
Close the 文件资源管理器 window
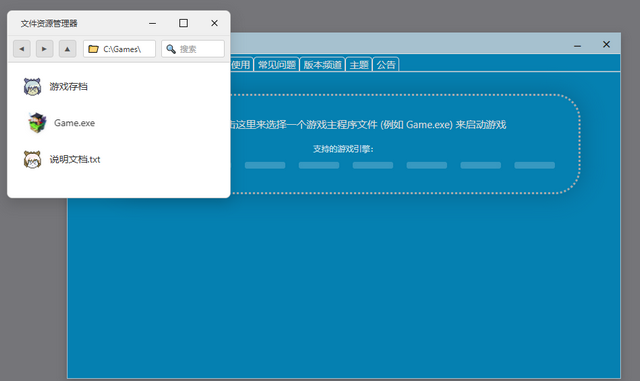[214, 23]
